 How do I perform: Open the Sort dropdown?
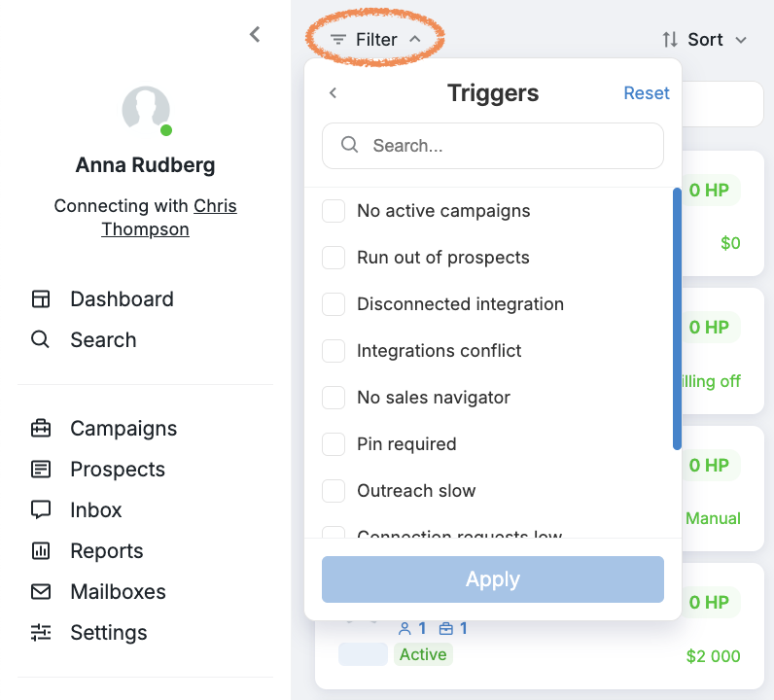tap(704, 40)
